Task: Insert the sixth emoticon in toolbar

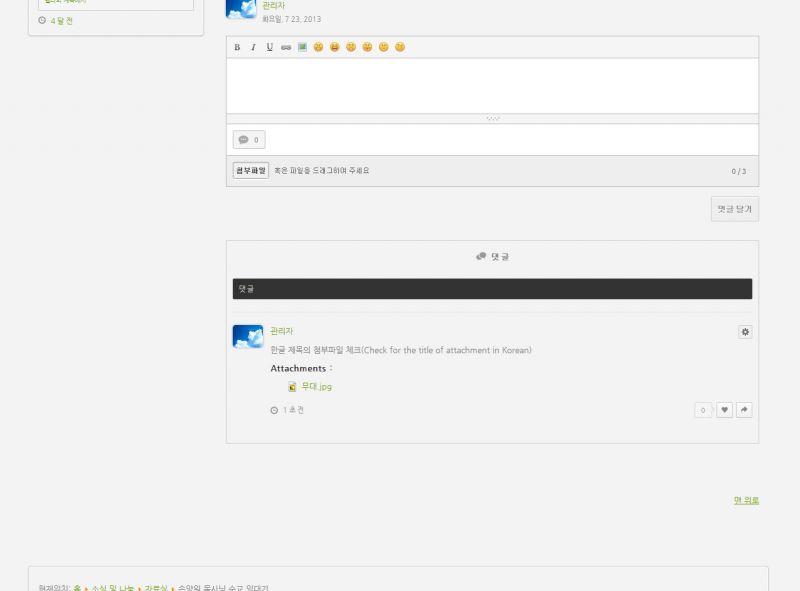Action: (400, 47)
